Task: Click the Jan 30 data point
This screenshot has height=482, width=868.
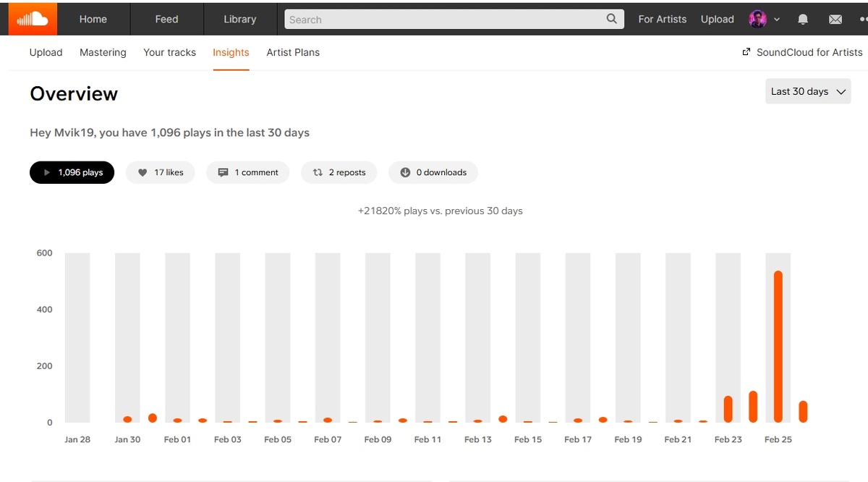Action: click(x=127, y=420)
